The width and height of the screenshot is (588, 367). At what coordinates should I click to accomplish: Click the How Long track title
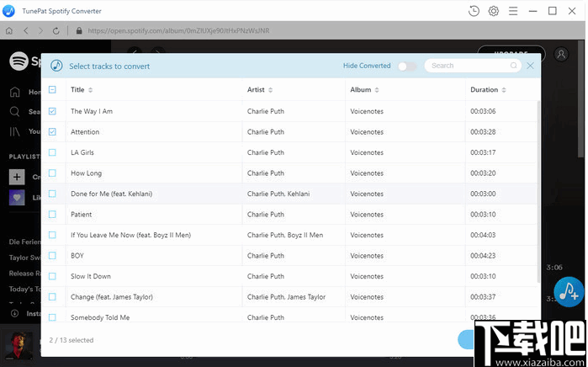click(87, 173)
